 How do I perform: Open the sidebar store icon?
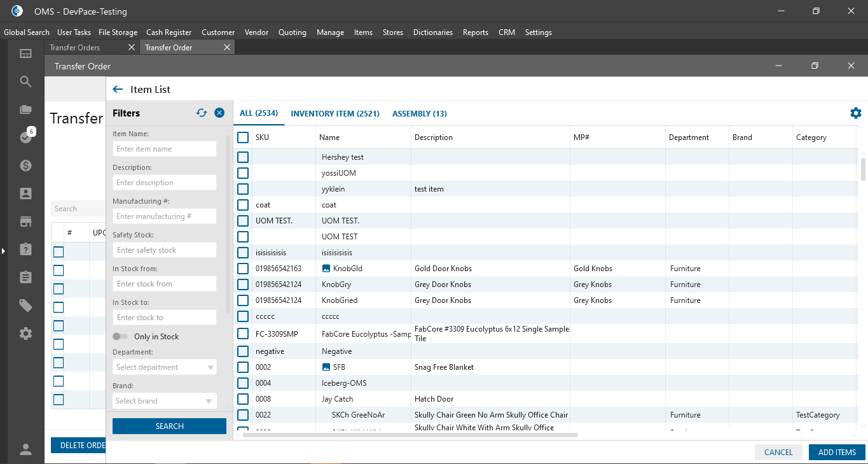coord(25,221)
